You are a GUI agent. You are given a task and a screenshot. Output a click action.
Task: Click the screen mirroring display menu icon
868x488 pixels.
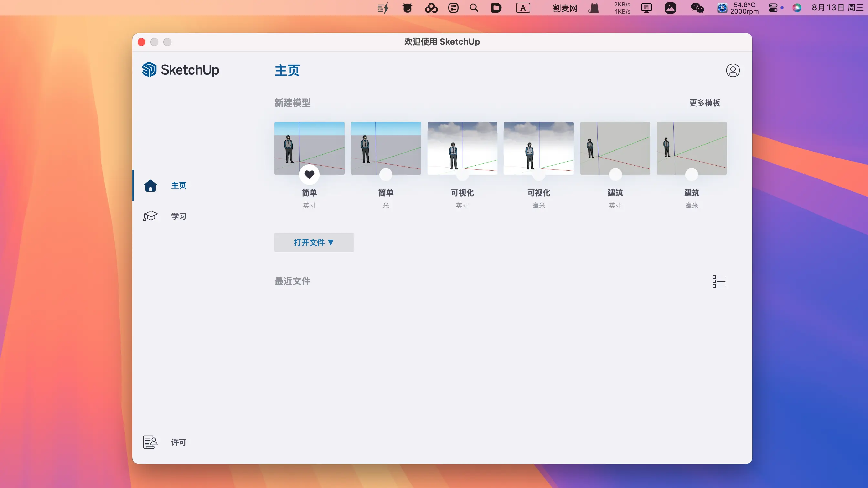(x=646, y=8)
